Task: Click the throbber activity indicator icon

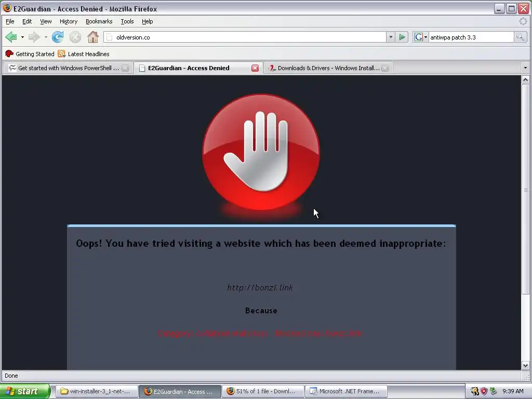Action: [523, 21]
